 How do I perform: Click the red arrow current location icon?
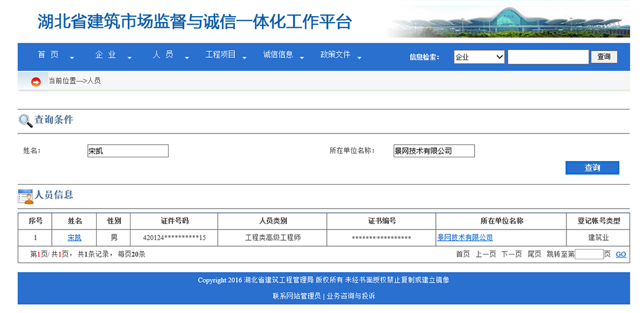(x=36, y=82)
